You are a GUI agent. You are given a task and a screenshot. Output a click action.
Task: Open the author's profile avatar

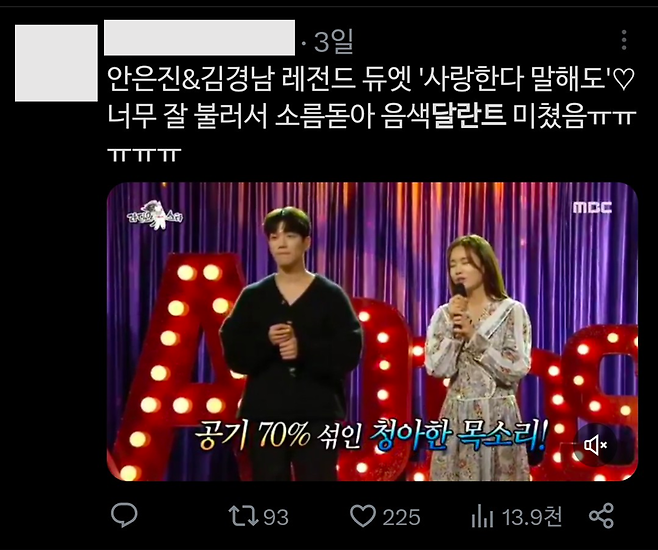pyautogui.click(x=56, y=63)
